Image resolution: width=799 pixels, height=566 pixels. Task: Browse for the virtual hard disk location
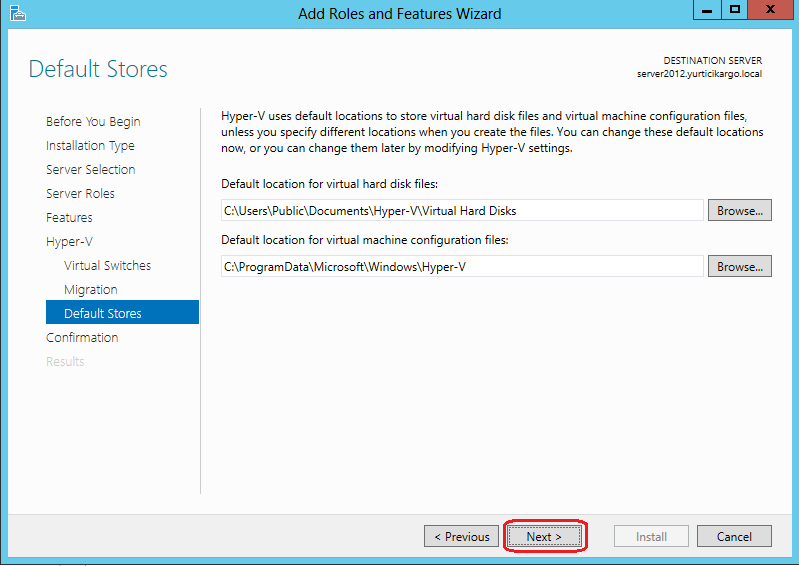[x=740, y=210]
